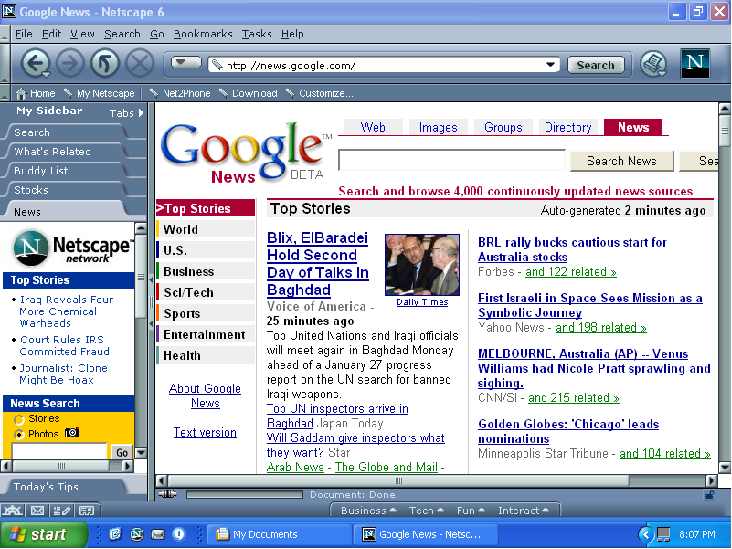This screenshot has height=549, width=732.
Task: Click the security lock icon in status bar
Action: pyautogui.click(x=709, y=494)
